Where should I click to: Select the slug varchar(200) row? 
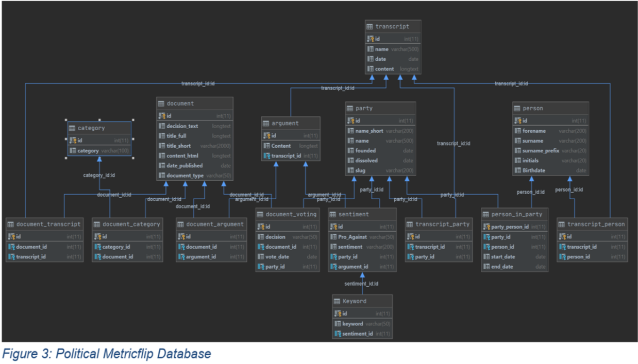click(380, 170)
